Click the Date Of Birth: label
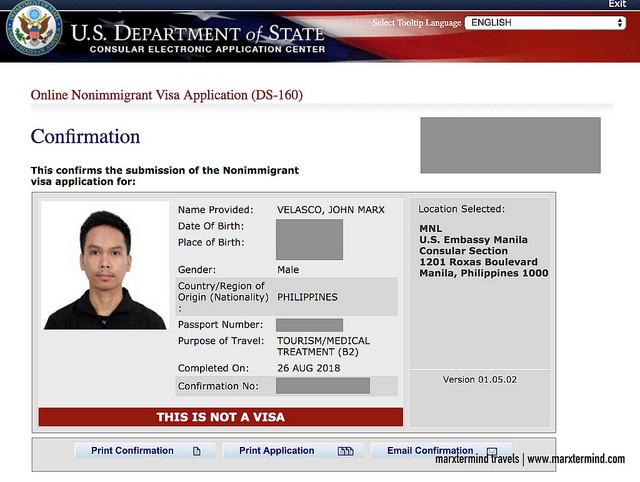Viewport: 640px width, 482px height. point(211,226)
